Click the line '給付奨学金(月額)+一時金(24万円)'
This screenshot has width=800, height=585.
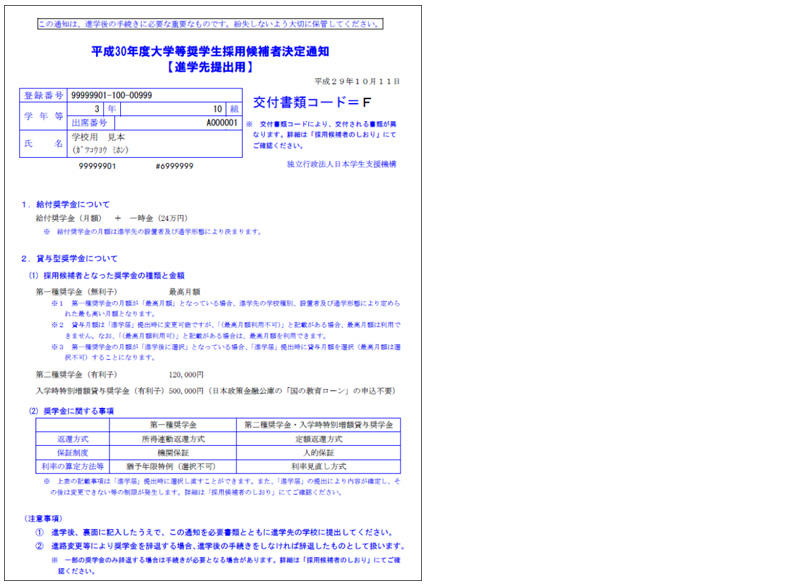click(x=112, y=218)
